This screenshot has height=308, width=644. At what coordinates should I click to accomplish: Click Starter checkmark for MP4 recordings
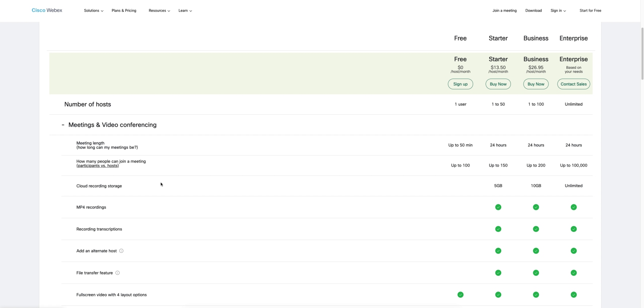pyautogui.click(x=498, y=207)
